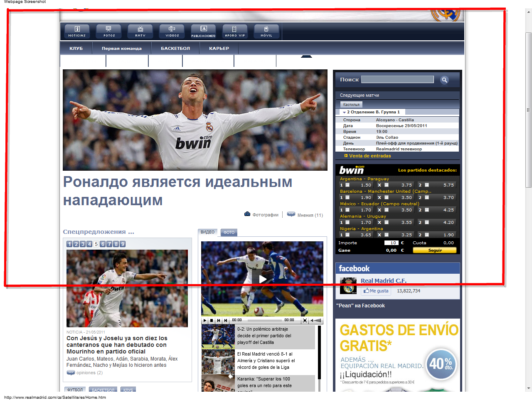Click the speech bubble icon beside opiniones
The image size is (532, 400).
[71, 373]
